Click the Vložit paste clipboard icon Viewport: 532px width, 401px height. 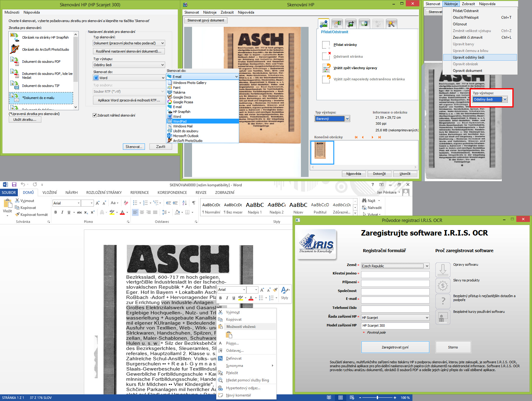point(7,203)
